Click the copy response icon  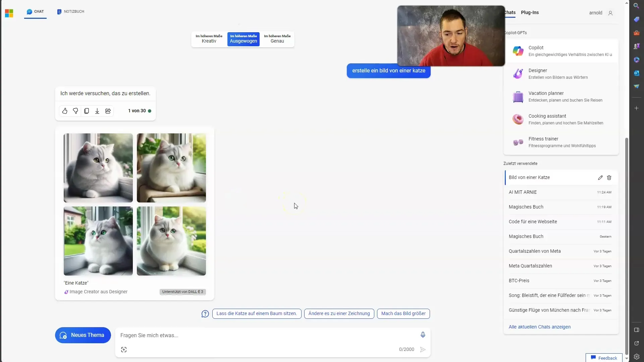coord(86,111)
